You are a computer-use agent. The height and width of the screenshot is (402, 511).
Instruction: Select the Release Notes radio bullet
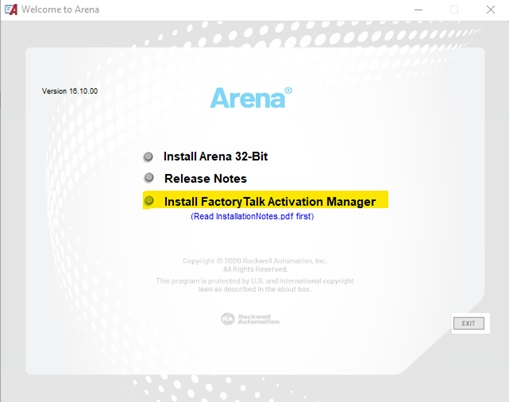click(149, 177)
